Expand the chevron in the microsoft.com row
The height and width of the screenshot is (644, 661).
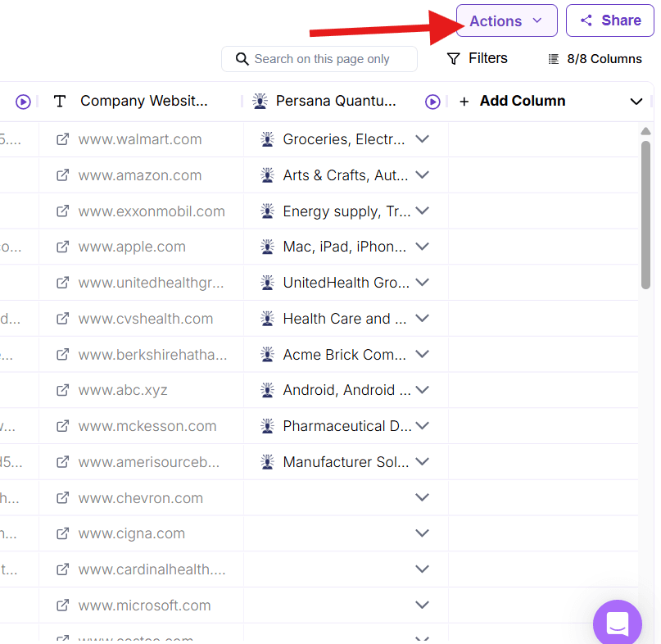[x=422, y=605]
